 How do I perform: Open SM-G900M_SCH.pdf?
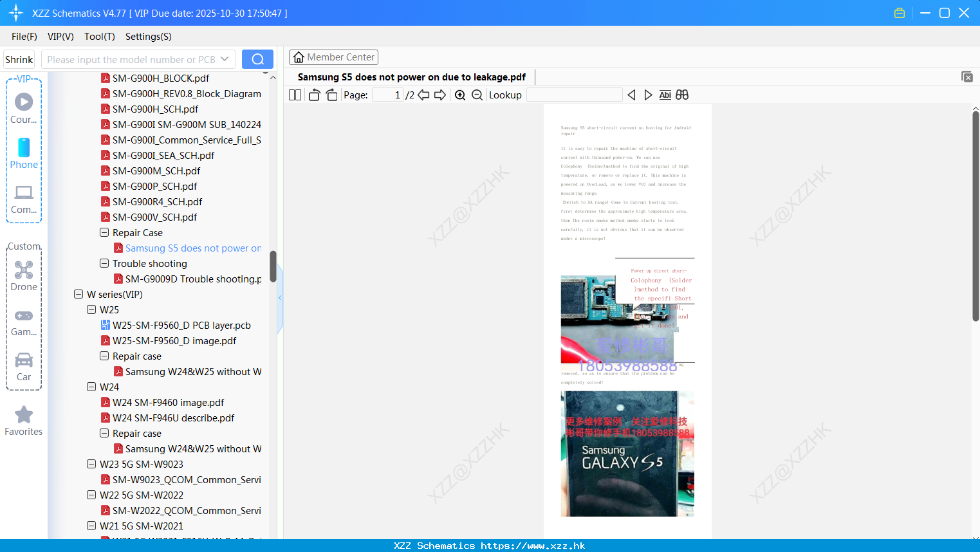click(156, 170)
